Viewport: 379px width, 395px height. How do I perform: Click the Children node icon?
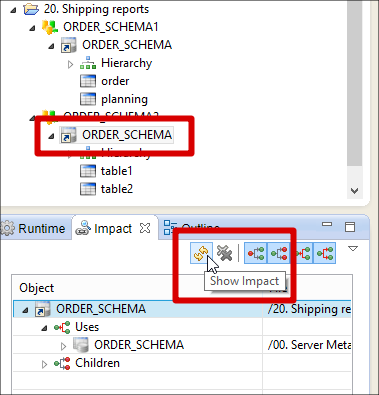tap(62, 363)
